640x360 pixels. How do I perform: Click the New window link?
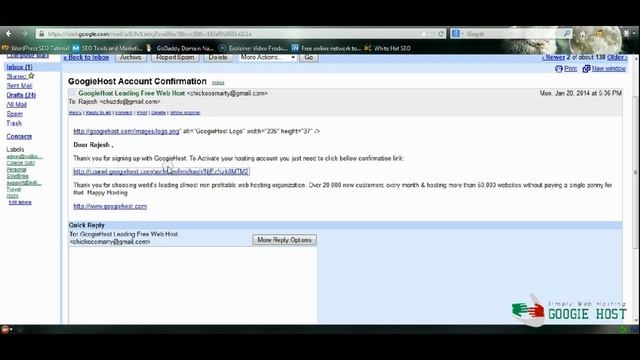pos(609,69)
